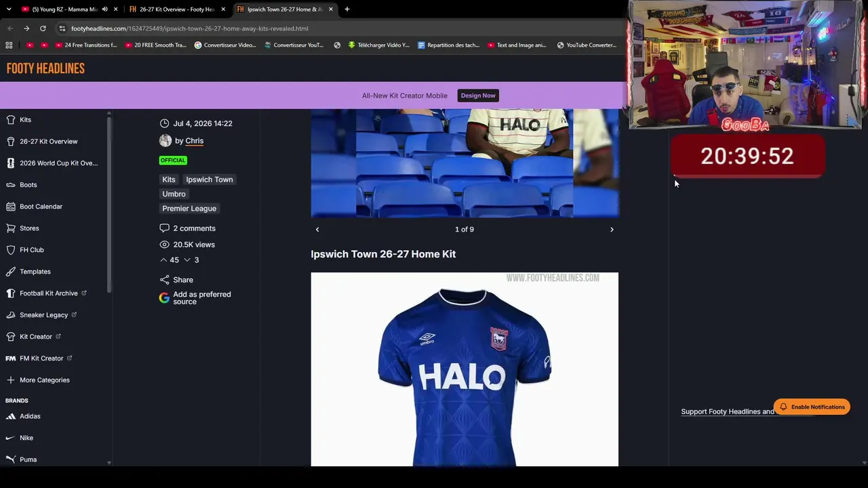Upvote the article with the up arrow

[163, 260]
